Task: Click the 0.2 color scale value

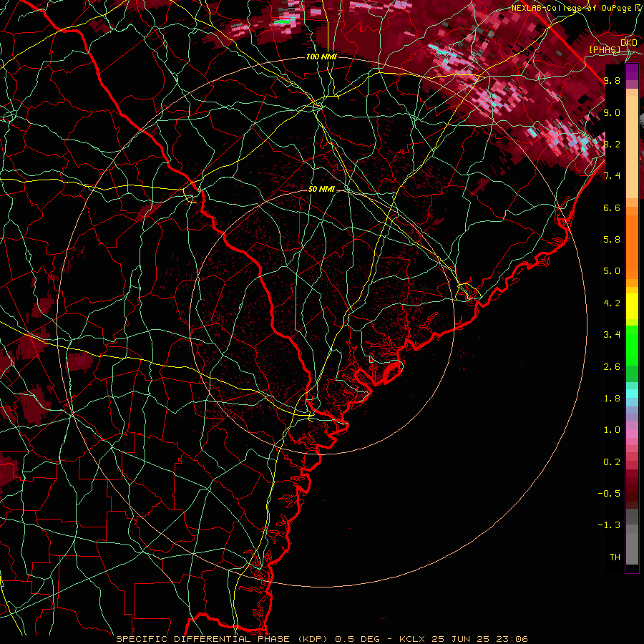Action: 612,462
